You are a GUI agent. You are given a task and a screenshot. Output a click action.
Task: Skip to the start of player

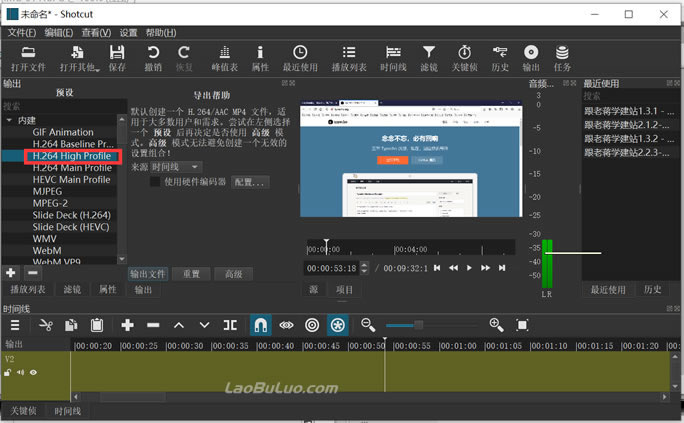(437, 268)
